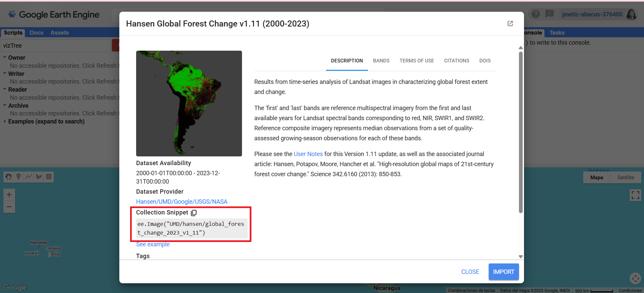644x293 pixels.
Task: Select the add marker tool on map
Action: tap(18, 177)
